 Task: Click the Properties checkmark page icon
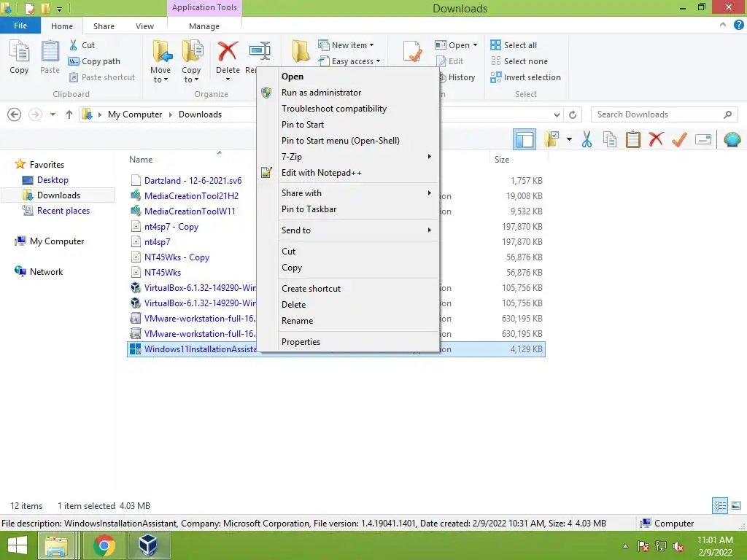pyautogui.click(x=412, y=52)
